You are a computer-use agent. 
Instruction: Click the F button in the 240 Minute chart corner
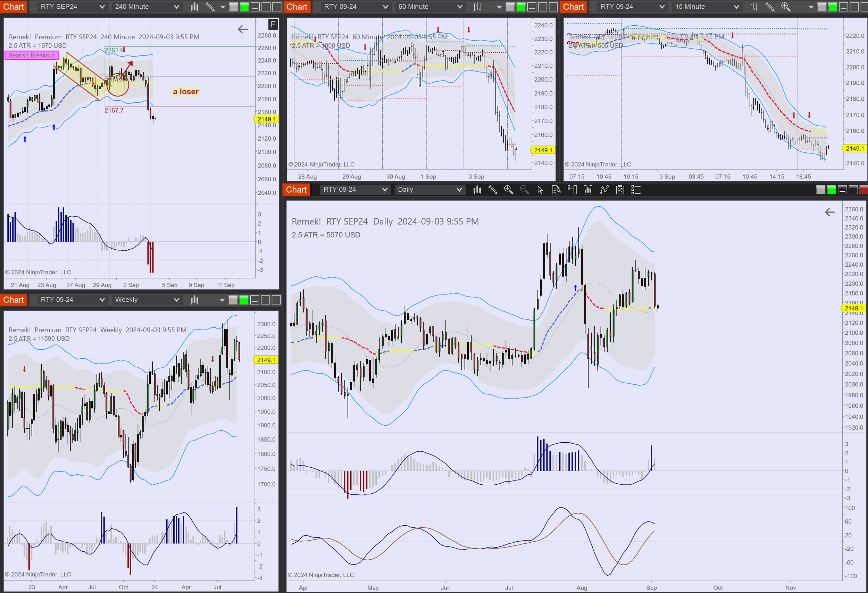[273, 24]
